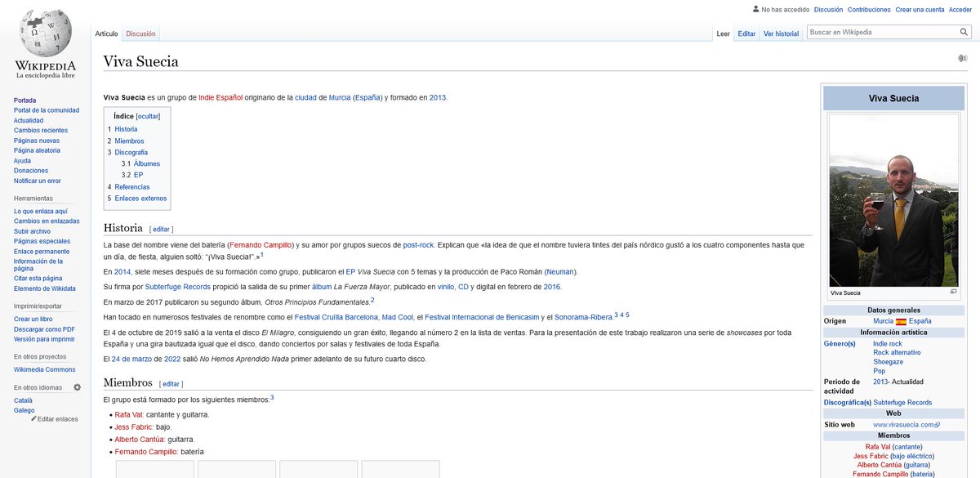Screen dimensions: 980x478
Task: Click inside Buscar en Wikipedia search field
Action: tap(882, 32)
